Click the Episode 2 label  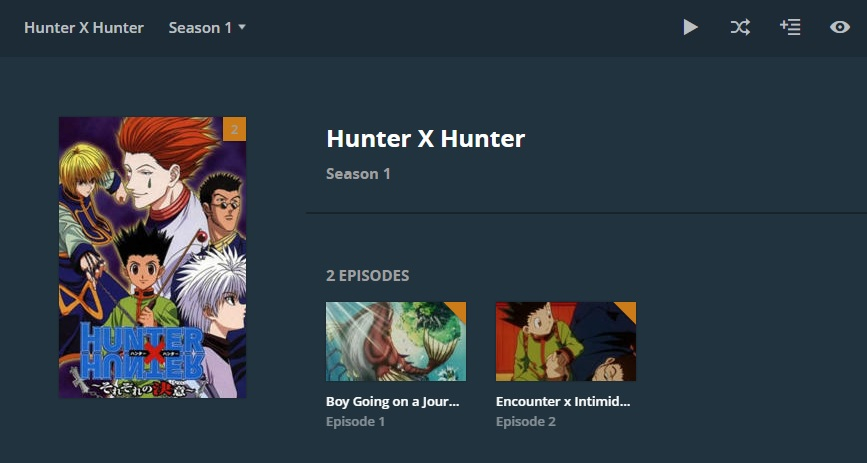[526, 422]
